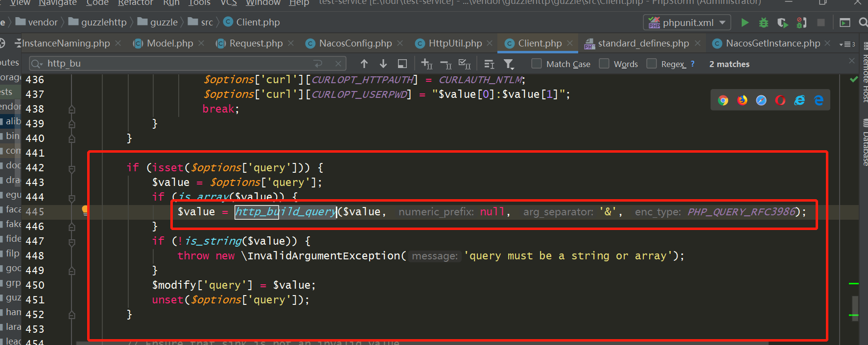Switch to NacosConfig.php tab

point(355,43)
